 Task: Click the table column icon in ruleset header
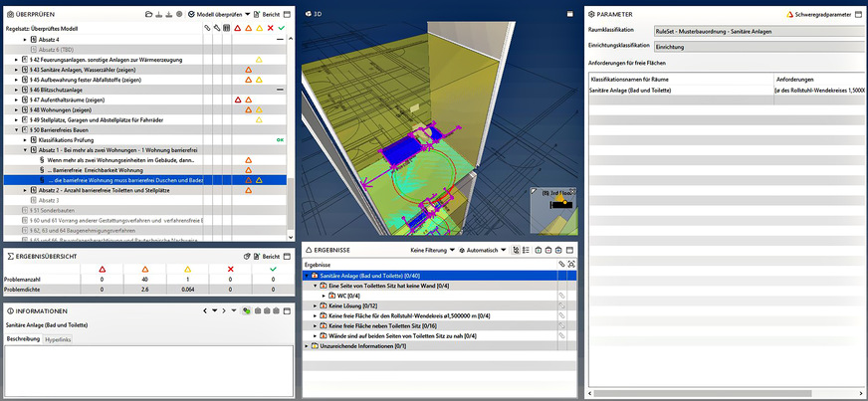[x=227, y=28]
